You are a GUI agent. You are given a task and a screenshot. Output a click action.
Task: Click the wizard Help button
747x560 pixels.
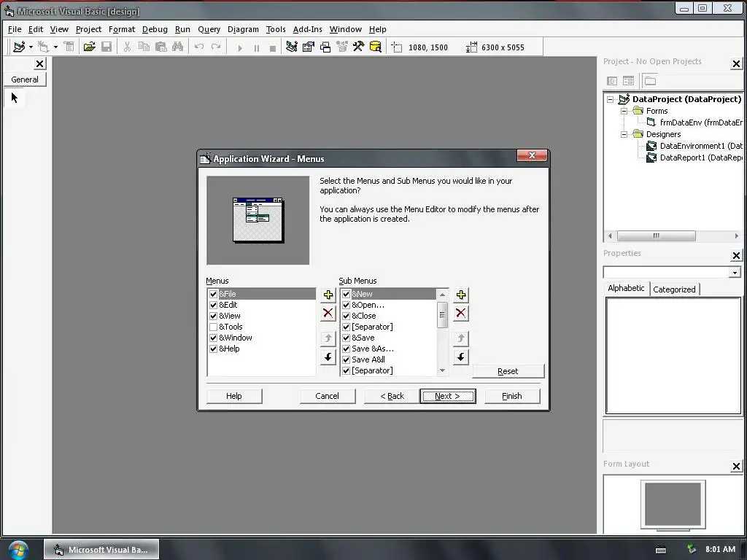[x=234, y=396]
